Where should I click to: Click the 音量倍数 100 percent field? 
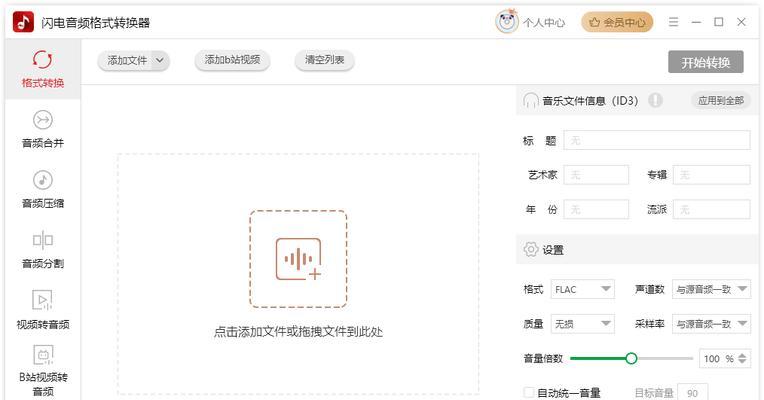725,359
